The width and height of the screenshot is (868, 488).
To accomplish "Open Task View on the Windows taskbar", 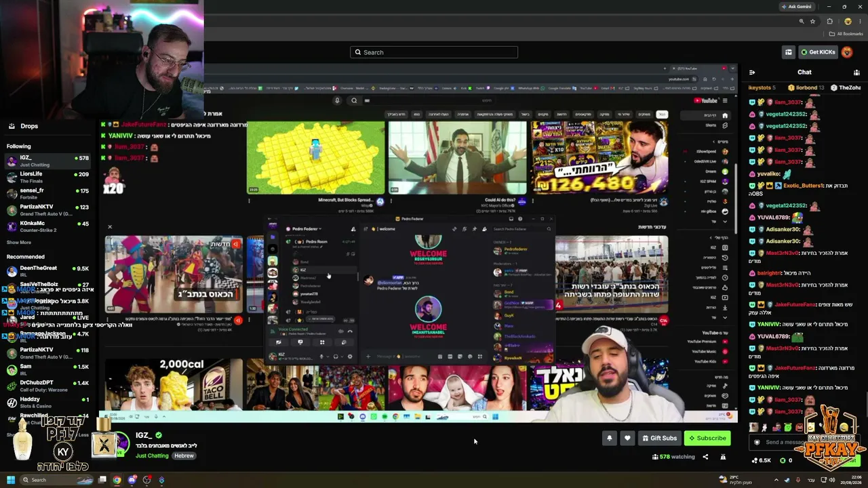I will pos(102,480).
